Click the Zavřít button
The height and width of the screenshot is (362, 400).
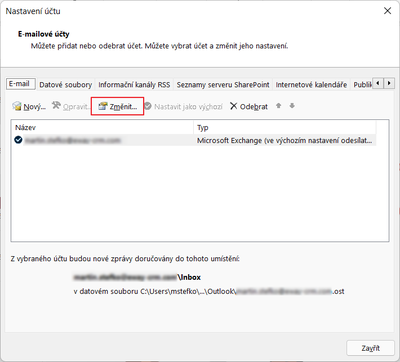(x=370, y=348)
